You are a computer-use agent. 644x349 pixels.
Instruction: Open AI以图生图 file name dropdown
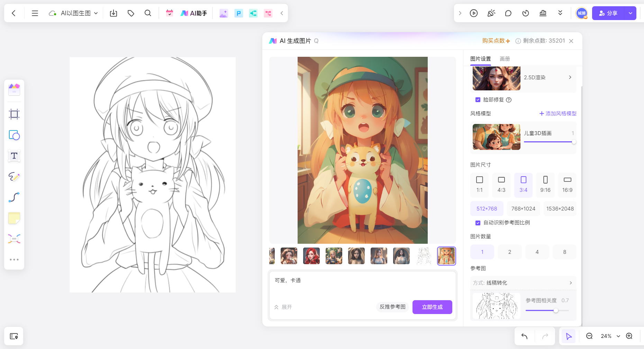click(79, 13)
